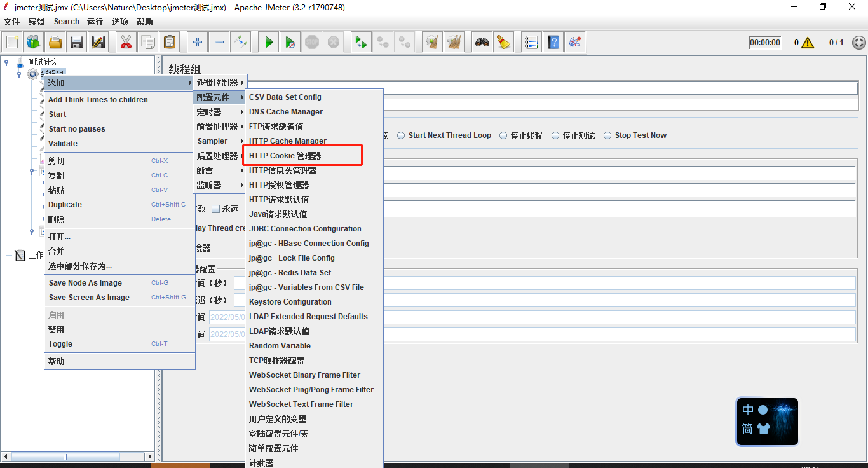Click left arrow of tree panel horizontal scrollbar

pyautogui.click(x=7, y=456)
